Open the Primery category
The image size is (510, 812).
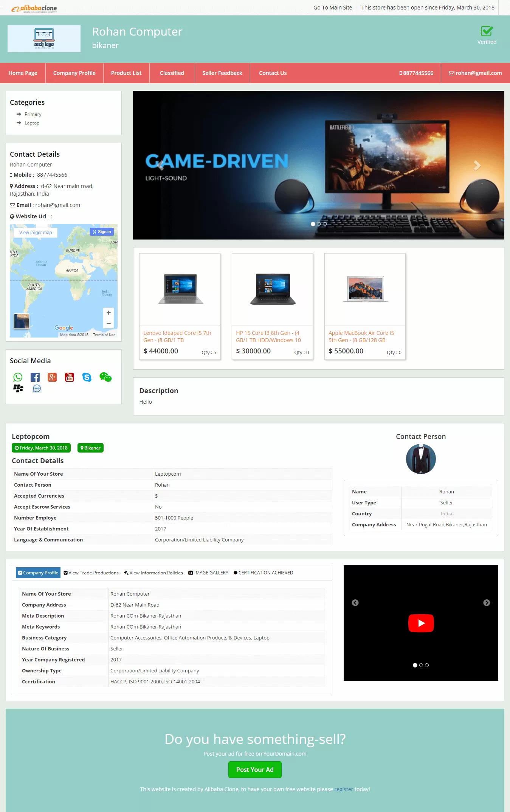tap(33, 114)
